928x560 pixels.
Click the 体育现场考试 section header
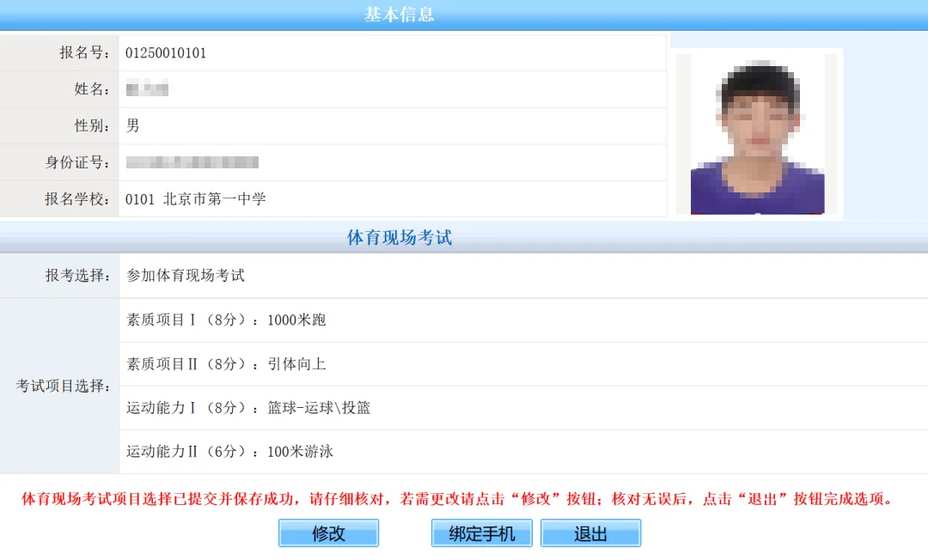[400, 238]
